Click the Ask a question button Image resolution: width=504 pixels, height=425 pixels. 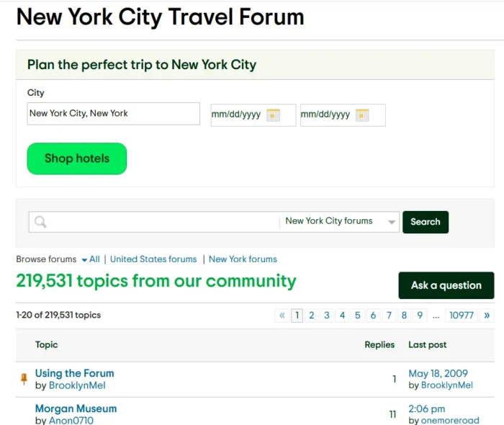tap(446, 285)
